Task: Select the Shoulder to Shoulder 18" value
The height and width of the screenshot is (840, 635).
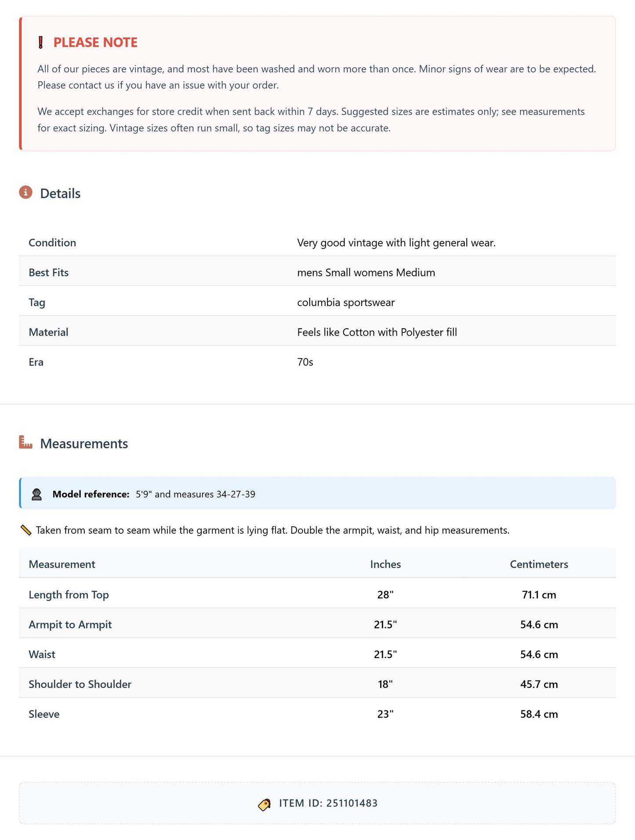Action: [385, 684]
